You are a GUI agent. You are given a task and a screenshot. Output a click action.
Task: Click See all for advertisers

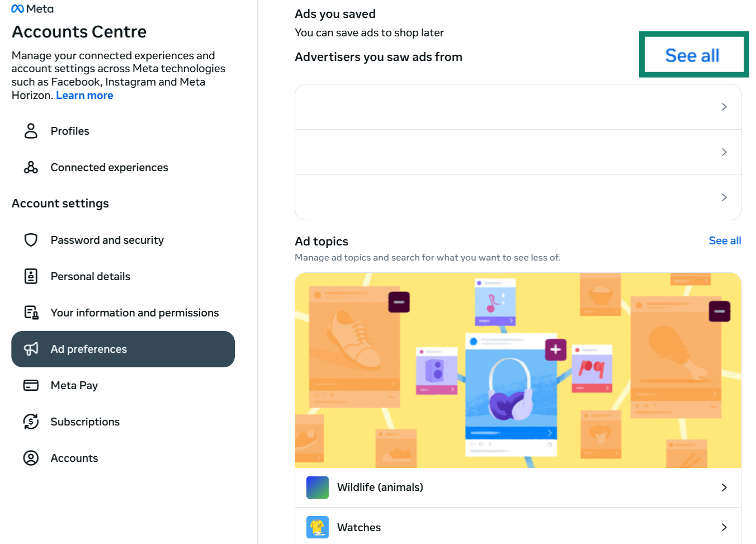point(692,55)
